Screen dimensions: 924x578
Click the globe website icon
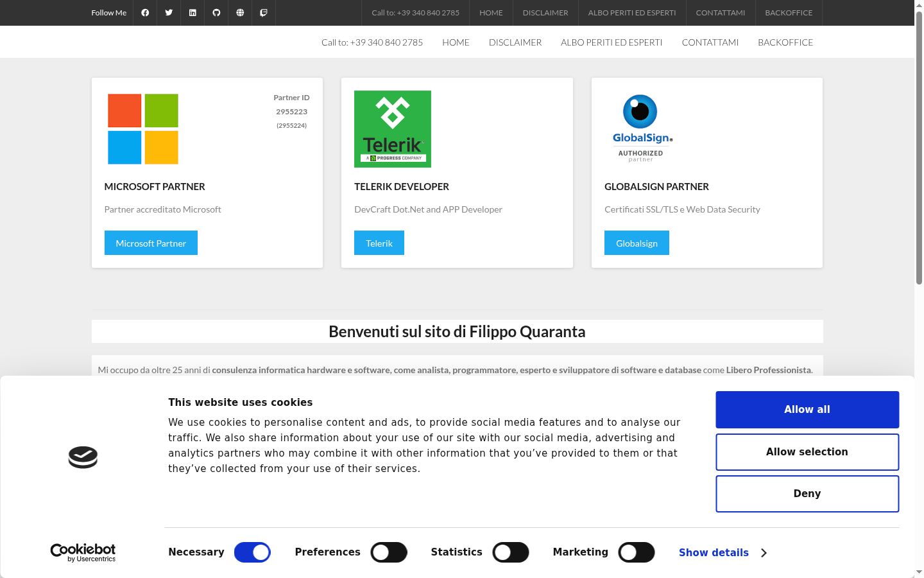tap(240, 13)
